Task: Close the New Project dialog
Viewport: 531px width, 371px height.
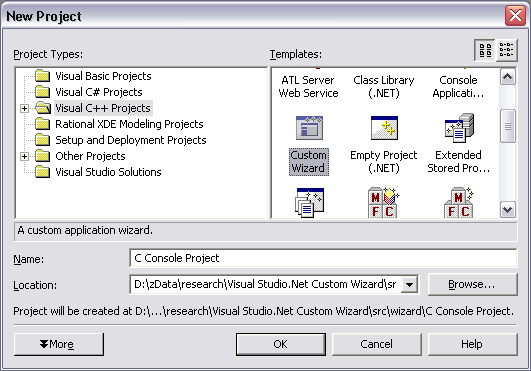Action: (515, 16)
